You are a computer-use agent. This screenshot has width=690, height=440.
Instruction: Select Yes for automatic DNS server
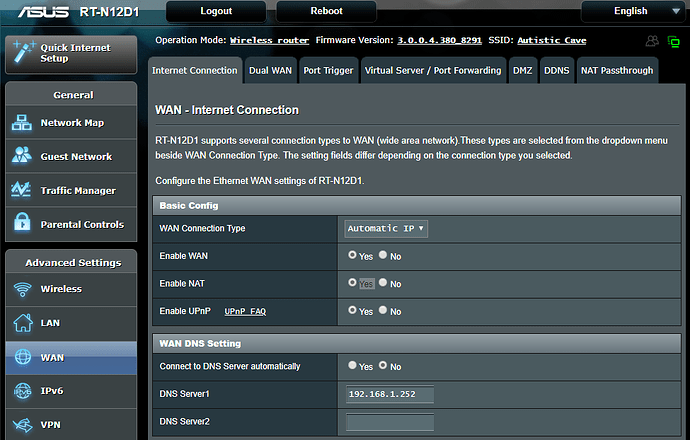pyautogui.click(x=352, y=367)
